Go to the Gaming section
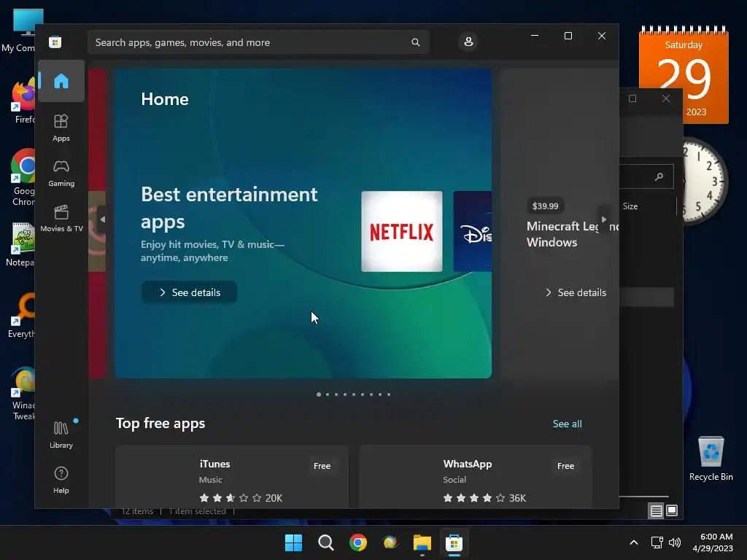The width and height of the screenshot is (747, 560). click(x=61, y=173)
